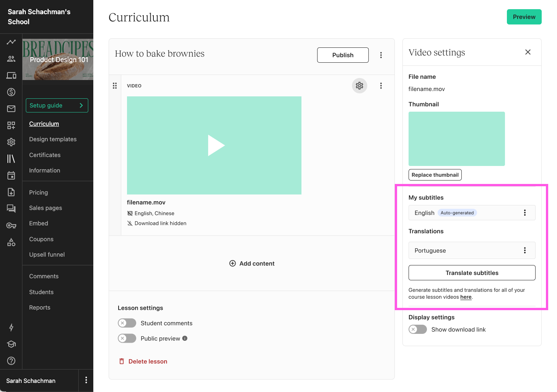Click the filename.mov caption under the video
This screenshot has height=392, width=557.
tap(146, 202)
